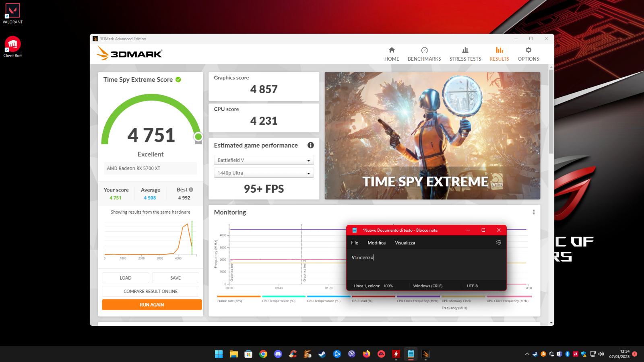The height and width of the screenshot is (362, 644).
Task: Open the Visualizza menu in Notepad
Action: 405,243
